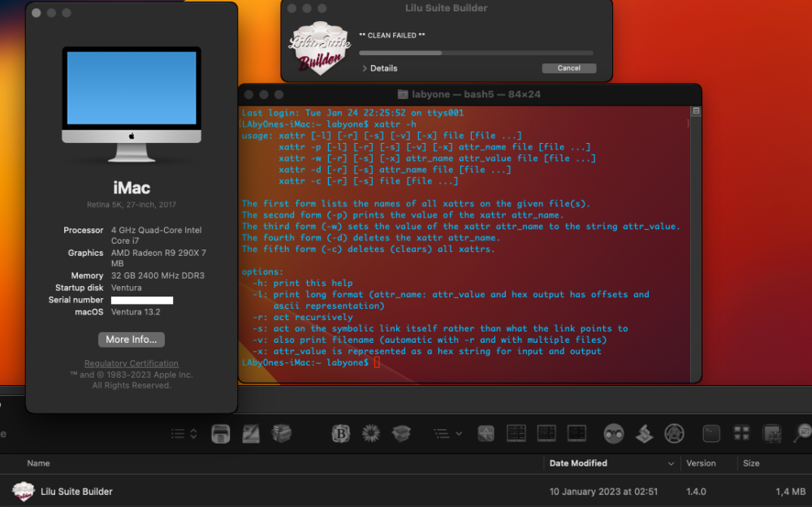Click the sunburst flower icon in Finder toolbar
The height and width of the screenshot is (507, 812).
click(x=371, y=433)
